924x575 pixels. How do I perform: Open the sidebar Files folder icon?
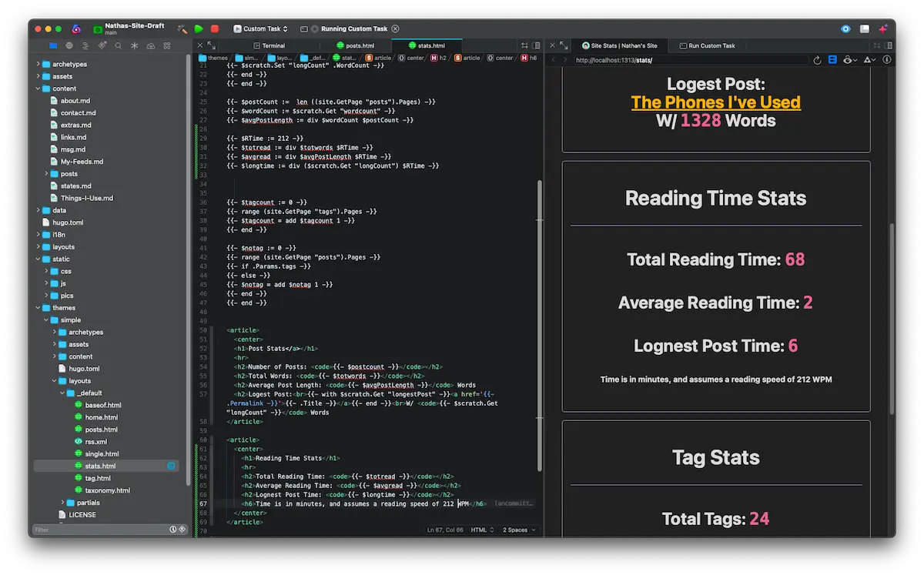click(53, 46)
